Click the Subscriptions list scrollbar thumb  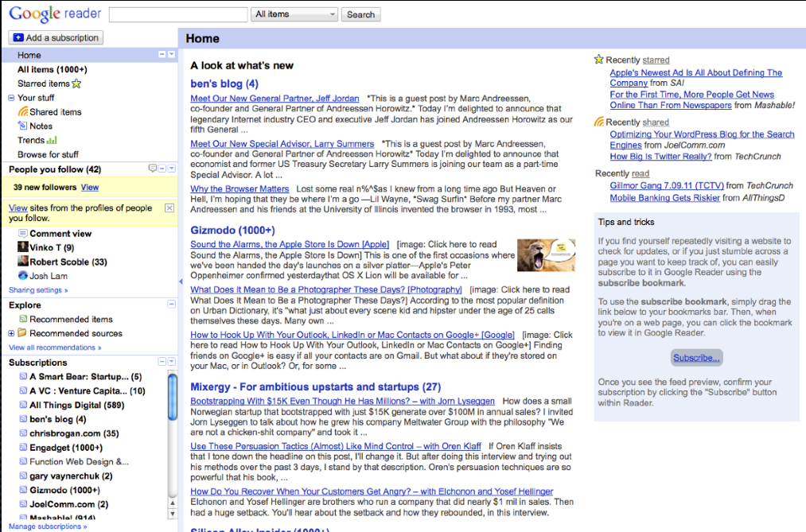click(173, 398)
